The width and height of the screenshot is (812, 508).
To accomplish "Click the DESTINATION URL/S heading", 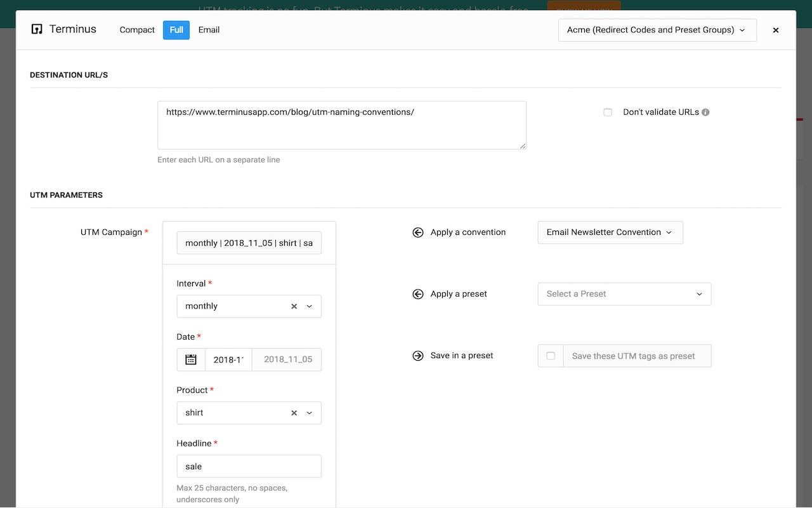I will click(x=69, y=75).
